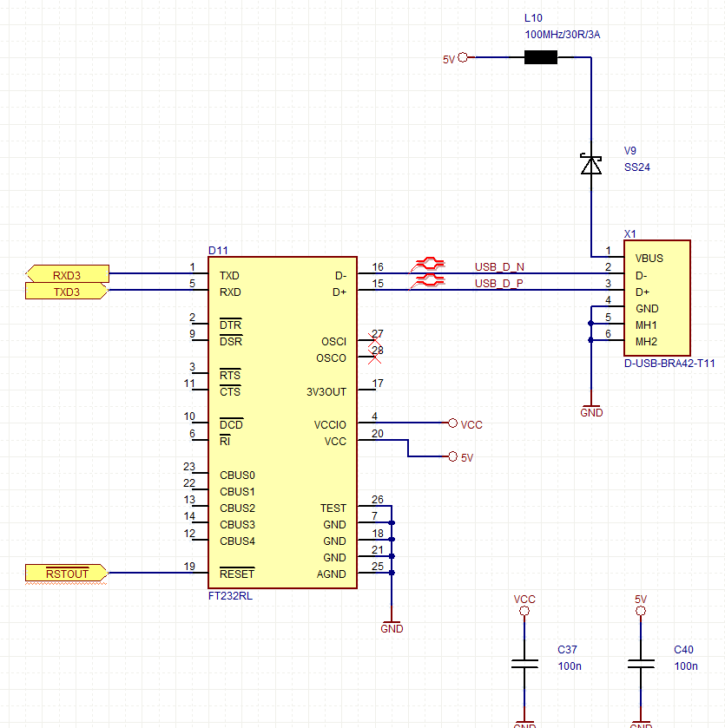Image resolution: width=725 pixels, height=728 pixels.
Task: Select the C37 designator text
Action: click(567, 650)
